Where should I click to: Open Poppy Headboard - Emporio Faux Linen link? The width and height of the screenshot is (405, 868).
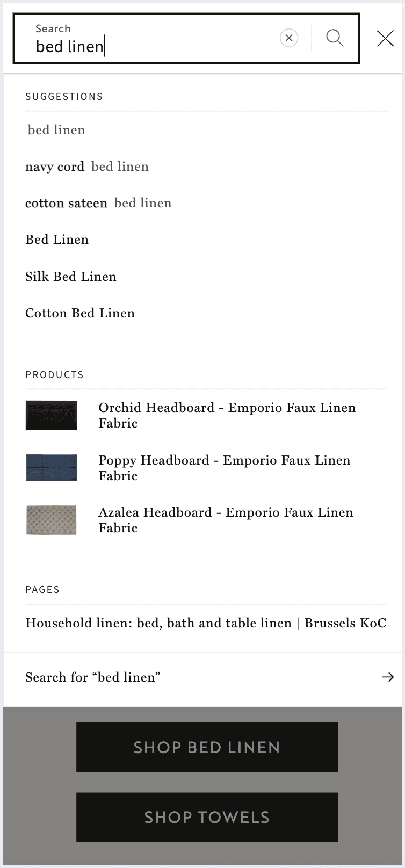tap(224, 468)
